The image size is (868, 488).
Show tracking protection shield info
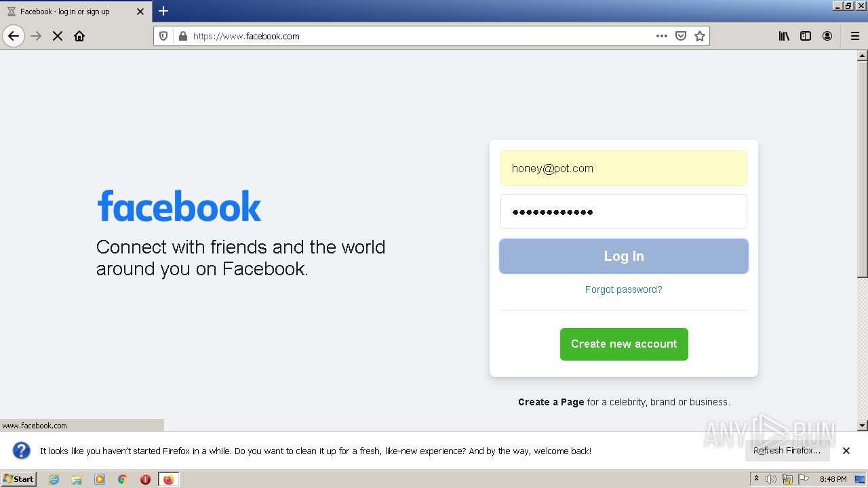[163, 36]
